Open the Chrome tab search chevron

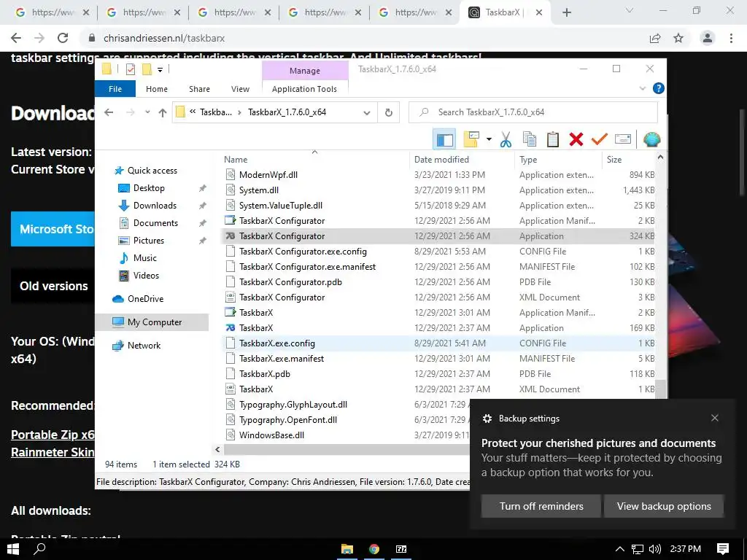pyautogui.click(x=630, y=10)
